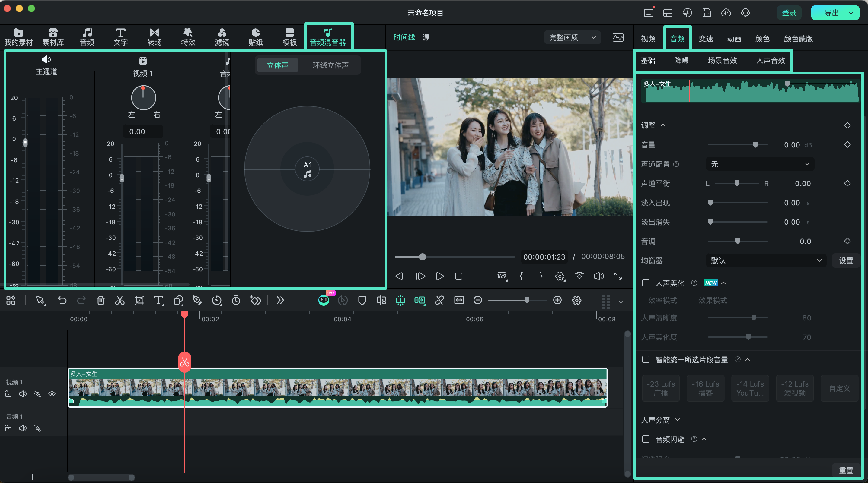868x483 pixels.
Task: Open the 声道配置 dropdown showing 无
Action: (760, 164)
